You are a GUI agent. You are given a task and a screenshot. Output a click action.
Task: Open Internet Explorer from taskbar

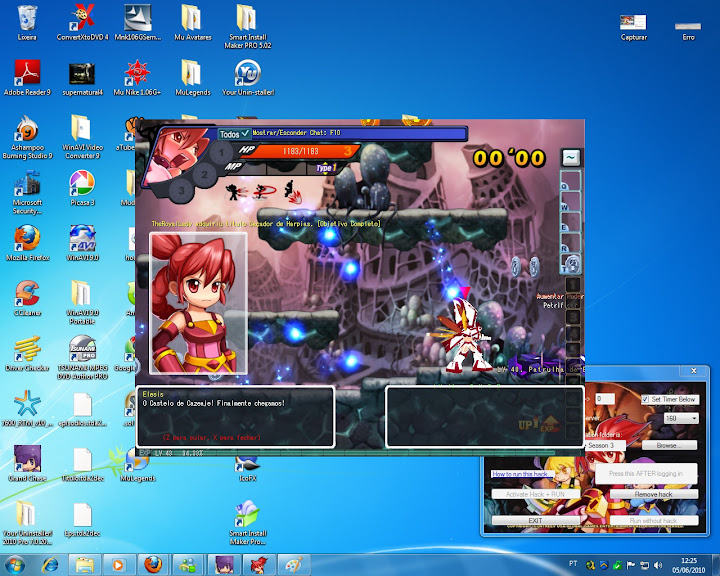click(x=50, y=565)
